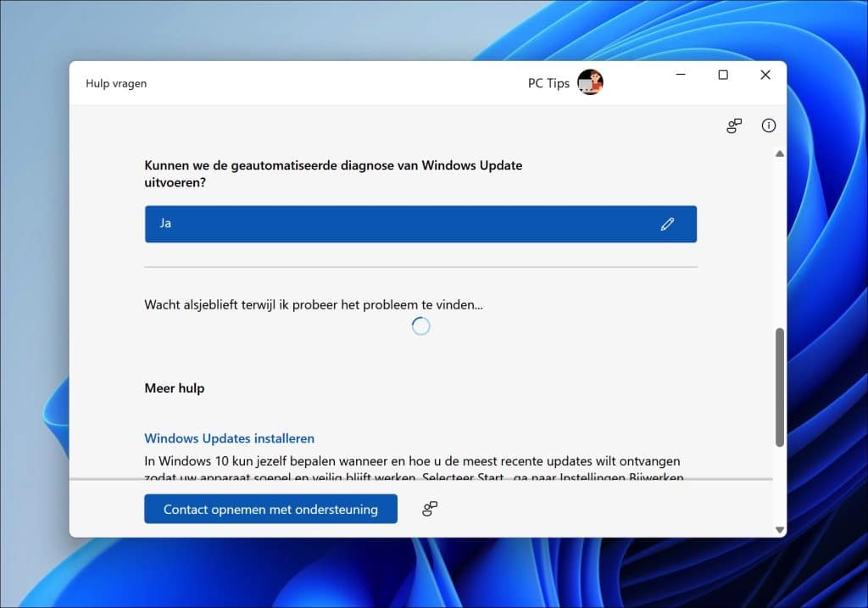The height and width of the screenshot is (608, 868).
Task: Open the info icon next to feedback
Action: [769, 126]
